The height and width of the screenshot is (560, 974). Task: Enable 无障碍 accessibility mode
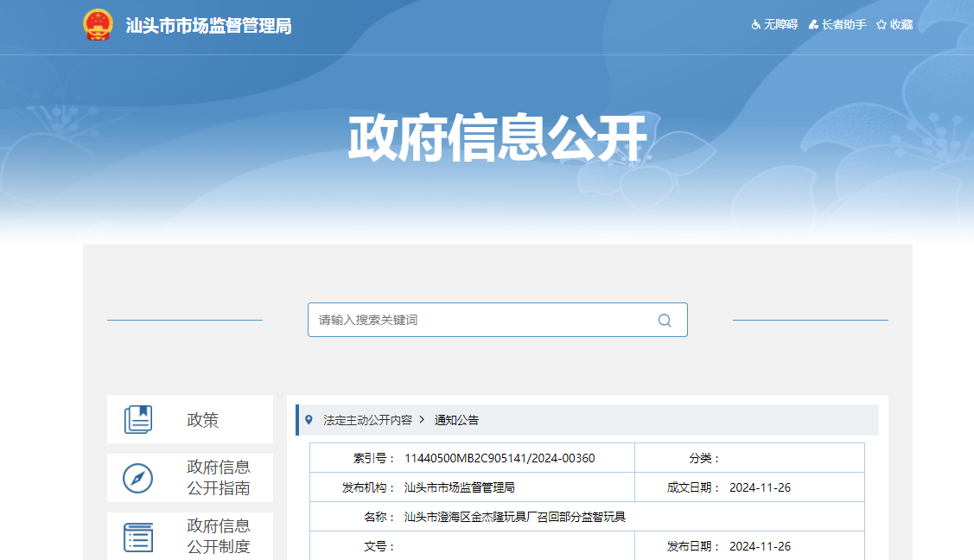click(x=780, y=25)
